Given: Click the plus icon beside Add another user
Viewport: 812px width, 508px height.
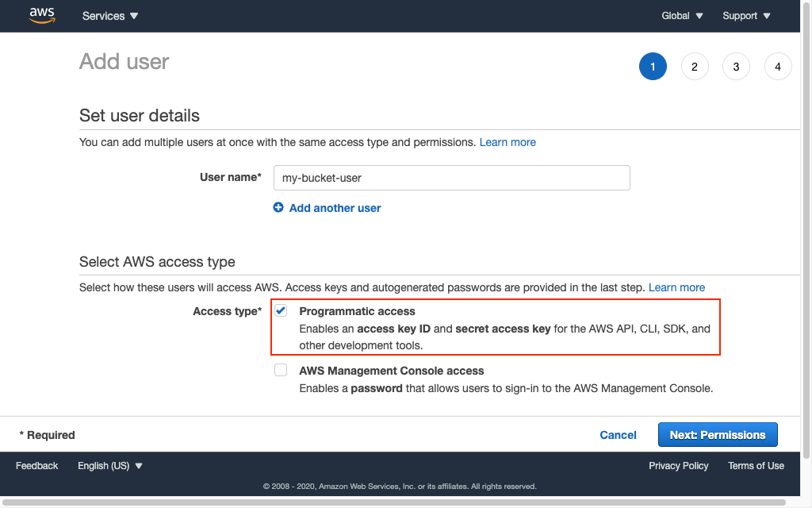Looking at the screenshot, I should [x=278, y=207].
